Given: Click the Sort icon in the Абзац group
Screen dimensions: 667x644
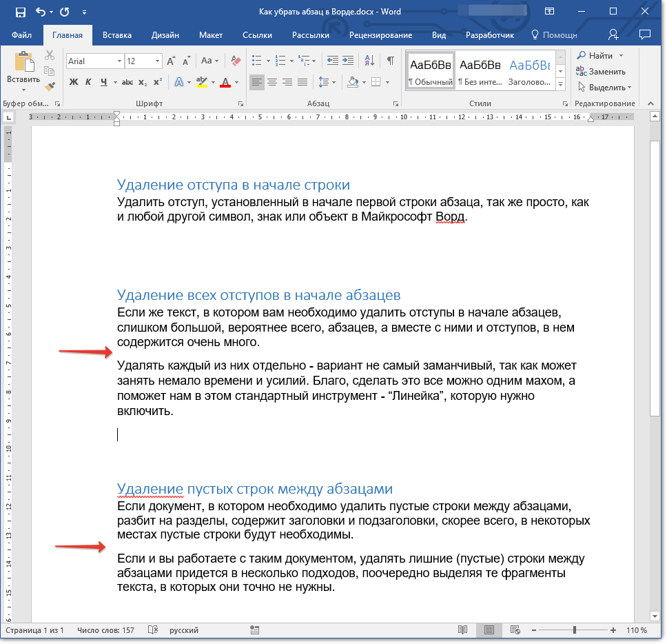Looking at the screenshot, I should click(x=369, y=61).
